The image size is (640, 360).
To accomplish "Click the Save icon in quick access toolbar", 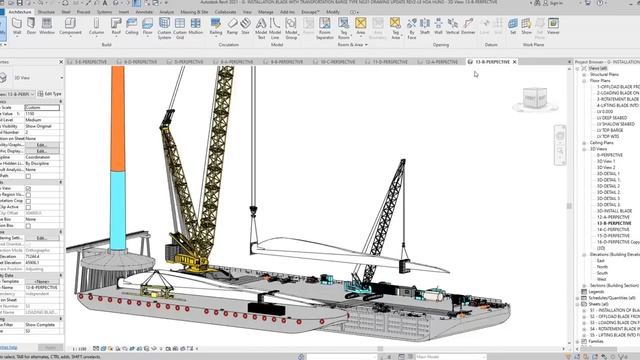I will tap(19, 3).
